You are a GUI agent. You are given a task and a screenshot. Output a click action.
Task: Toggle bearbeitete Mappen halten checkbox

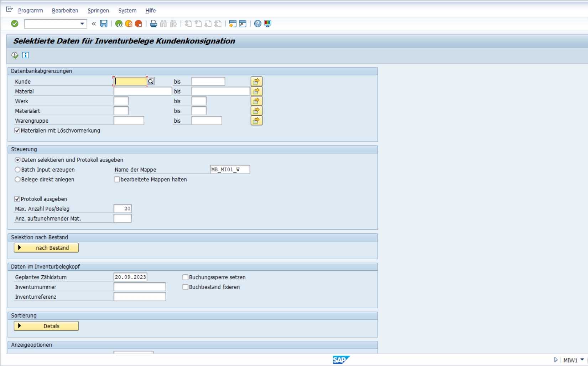coord(117,180)
